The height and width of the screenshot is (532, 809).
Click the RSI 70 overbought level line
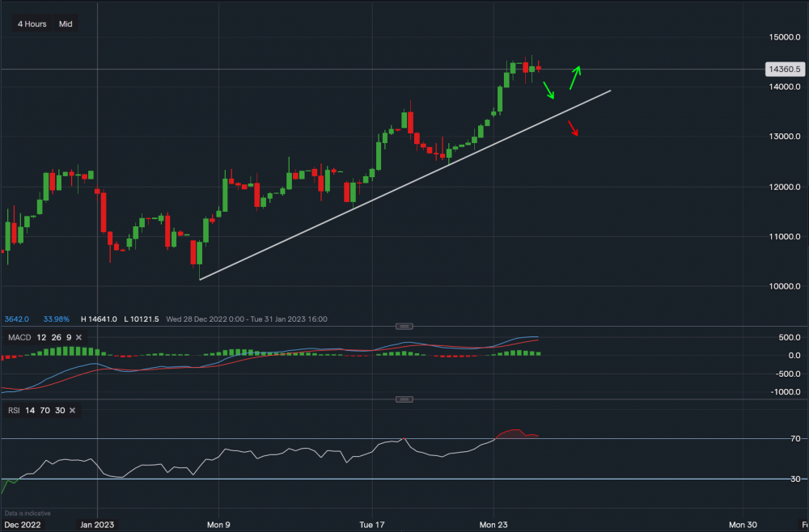coord(243,437)
